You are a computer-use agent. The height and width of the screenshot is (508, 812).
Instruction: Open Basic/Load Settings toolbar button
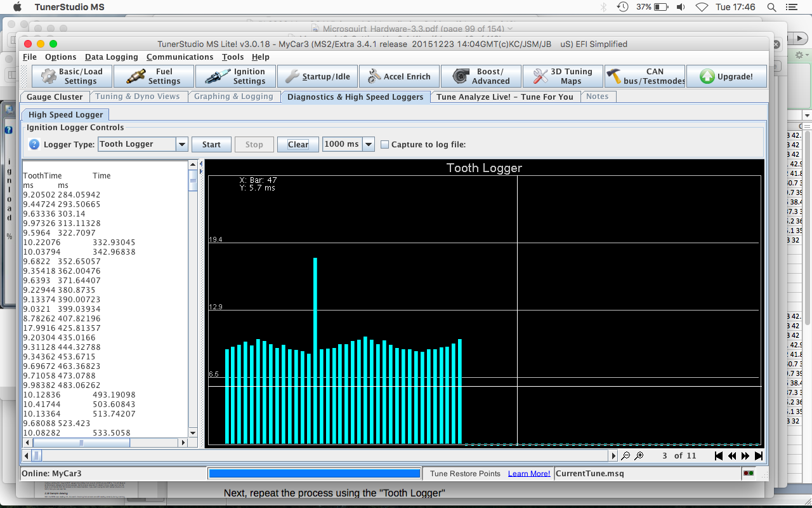tap(72, 76)
